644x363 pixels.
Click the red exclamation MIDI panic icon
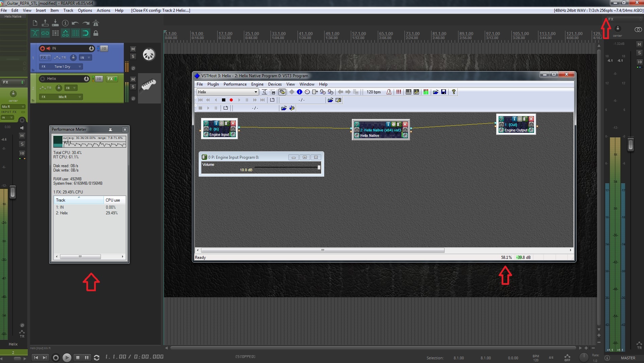tap(399, 92)
